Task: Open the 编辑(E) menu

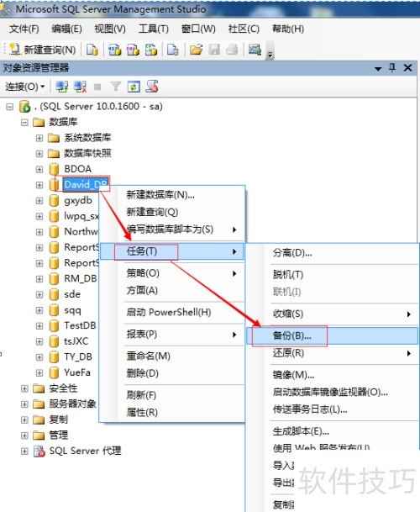Action: coord(66,29)
